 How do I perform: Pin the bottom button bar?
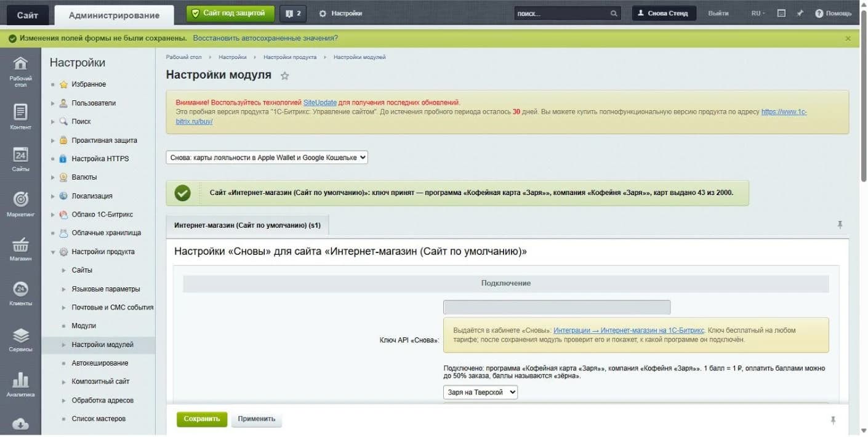833,420
